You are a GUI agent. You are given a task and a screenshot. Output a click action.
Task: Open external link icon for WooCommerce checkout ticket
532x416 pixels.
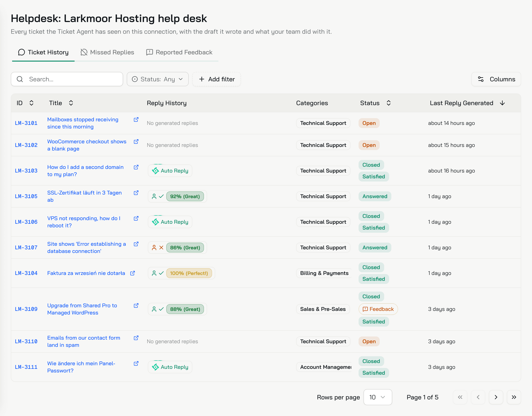pos(136,142)
